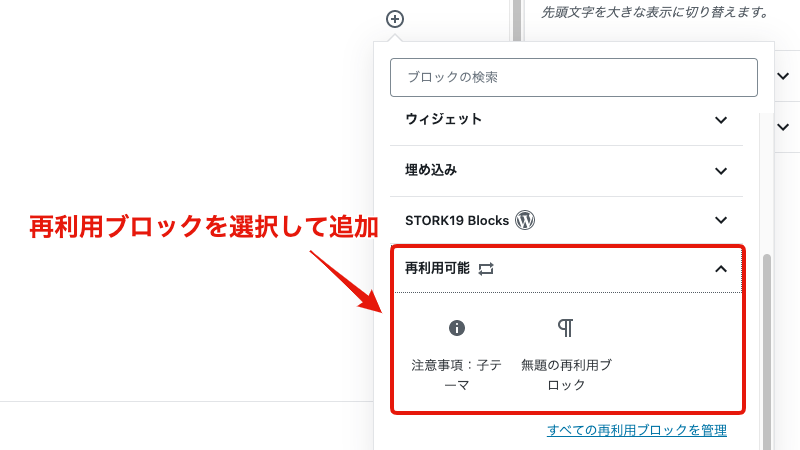
Task: Click the block inserter panel scrollbar
Action: (x=767, y=352)
